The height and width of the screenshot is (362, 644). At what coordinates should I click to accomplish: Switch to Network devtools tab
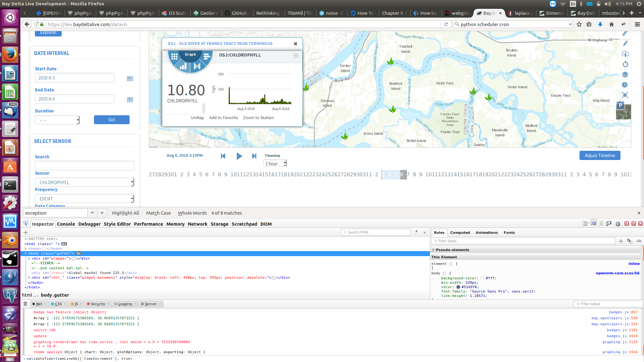coord(197,224)
